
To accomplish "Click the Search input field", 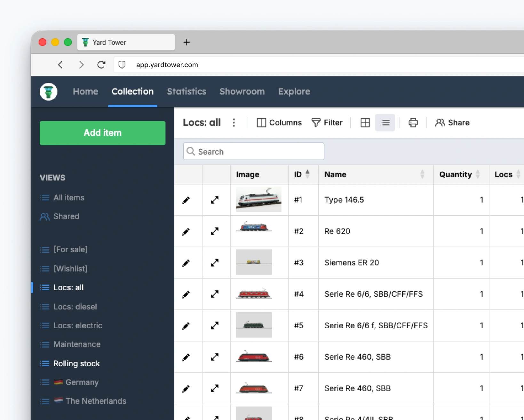I will pos(254,152).
